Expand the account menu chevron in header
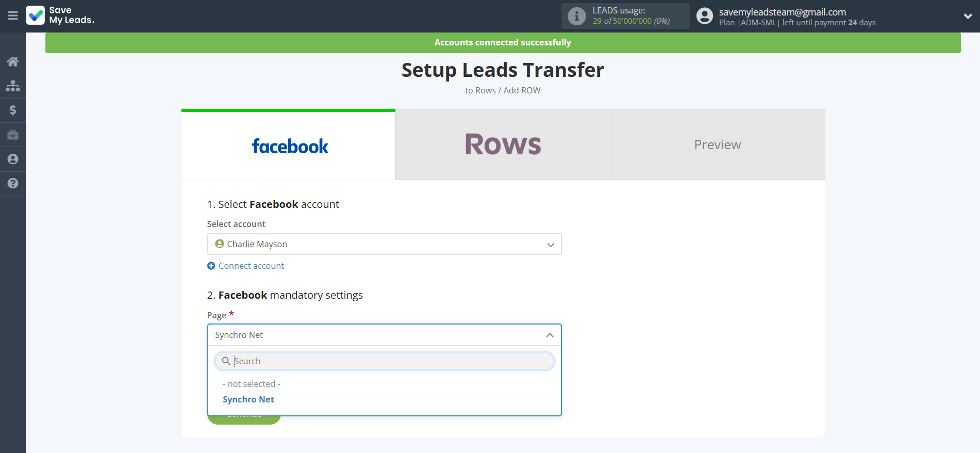 (x=968, y=17)
